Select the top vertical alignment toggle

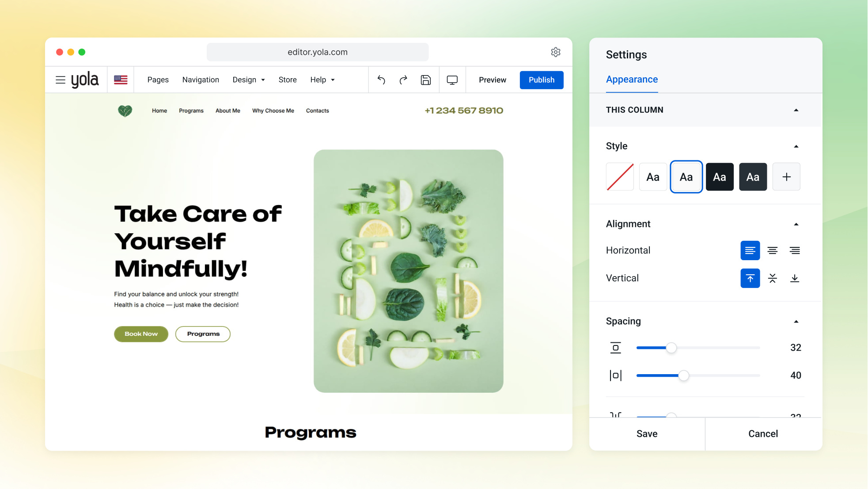click(x=750, y=278)
